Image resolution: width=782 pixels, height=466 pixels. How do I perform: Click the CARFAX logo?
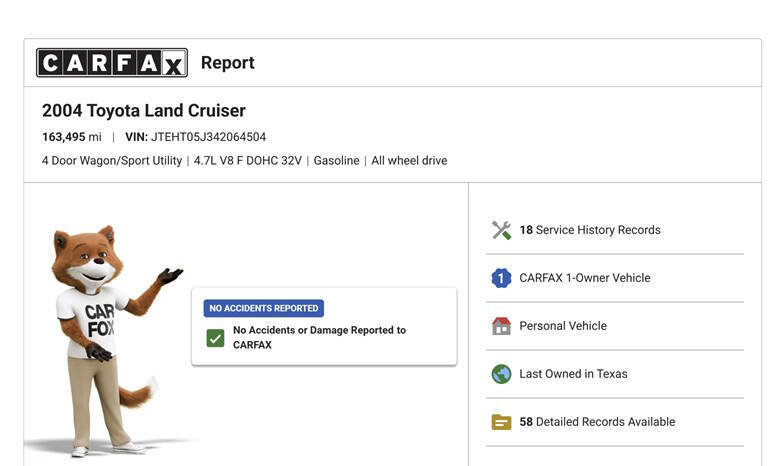coord(112,63)
